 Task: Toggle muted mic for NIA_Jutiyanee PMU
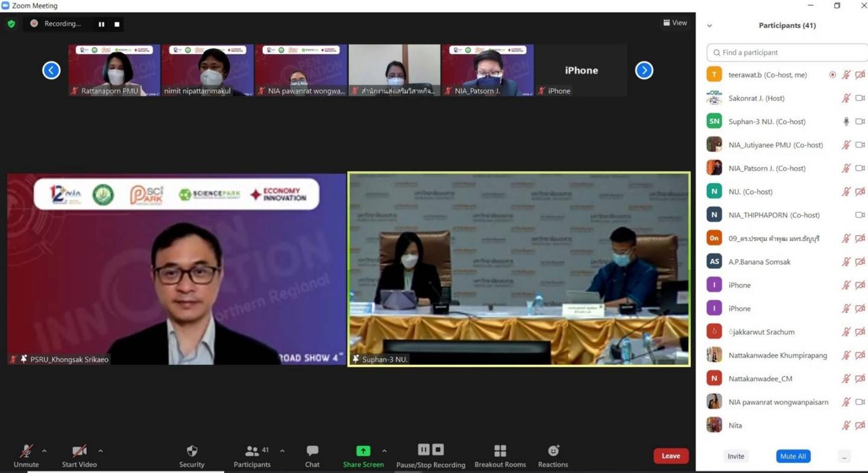tap(846, 145)
